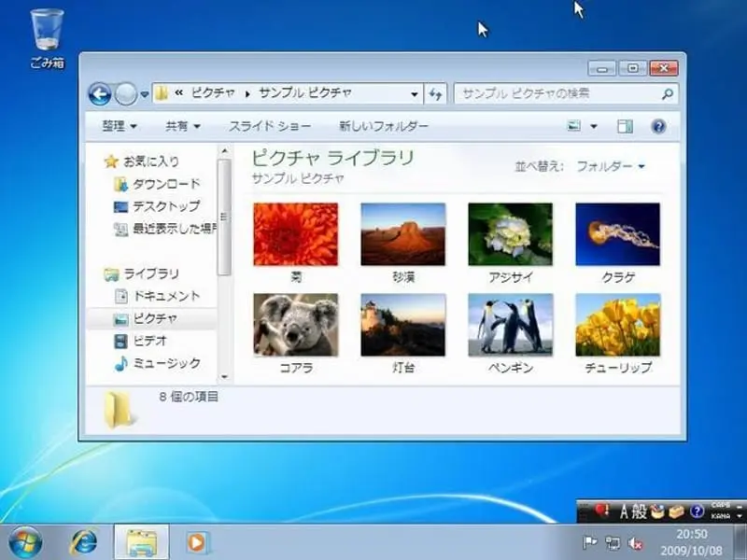Open the 共有 menu

click(x=182, y=126)
